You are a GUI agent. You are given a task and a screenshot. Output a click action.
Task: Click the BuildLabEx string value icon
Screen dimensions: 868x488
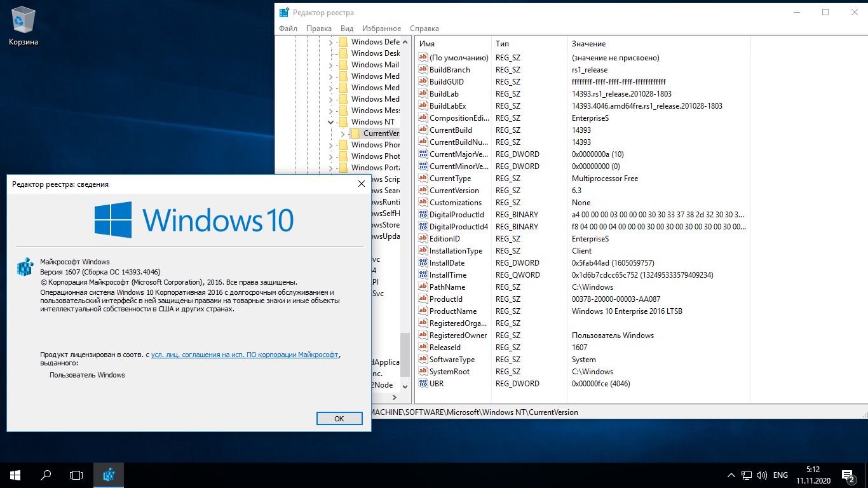(423, 106)
